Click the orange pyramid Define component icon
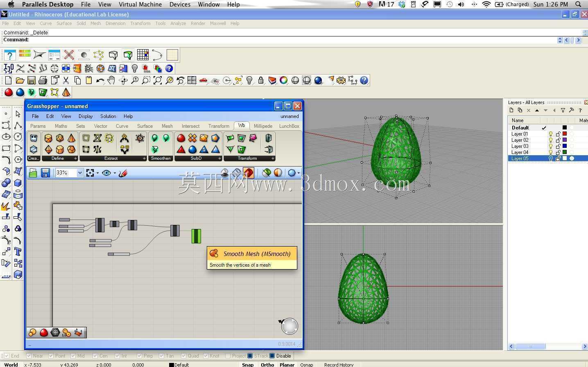The height and width of the screenshot is (367, 588). pyautogui.click(x=72, y=138)
